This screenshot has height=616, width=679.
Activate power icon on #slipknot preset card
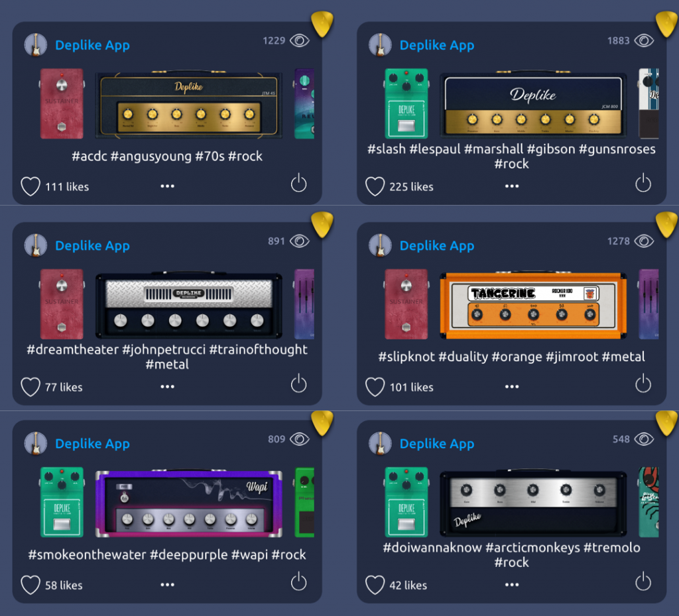click(x=643, y=383)
